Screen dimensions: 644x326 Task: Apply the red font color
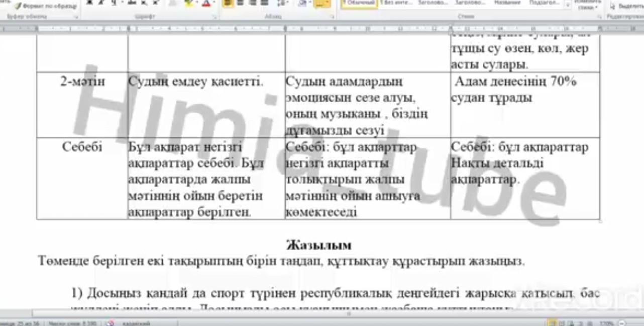coord(205,3)
